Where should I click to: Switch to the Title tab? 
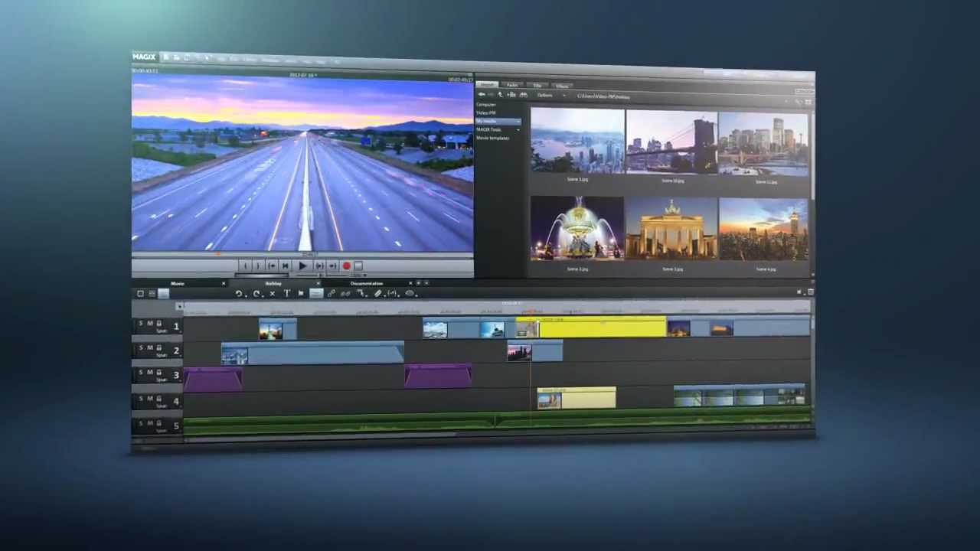(x=537, y=86)
